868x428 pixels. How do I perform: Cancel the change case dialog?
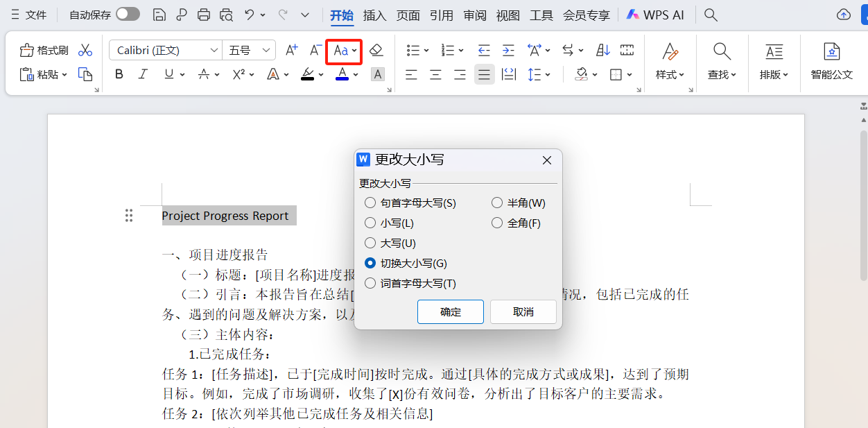coord(523,311)
